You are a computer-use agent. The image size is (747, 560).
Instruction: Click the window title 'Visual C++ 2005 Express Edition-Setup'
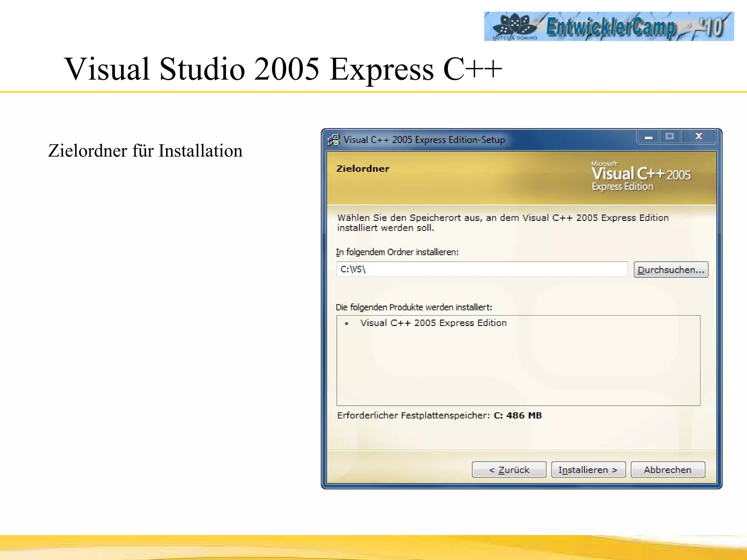424,140
